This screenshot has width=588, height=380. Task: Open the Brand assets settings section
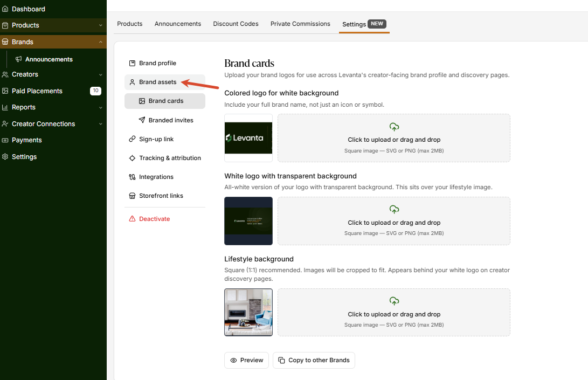tap(164, 82)
